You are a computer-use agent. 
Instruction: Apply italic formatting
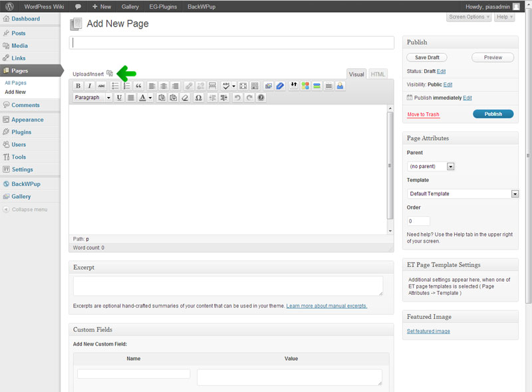click(x=89, y=86)
